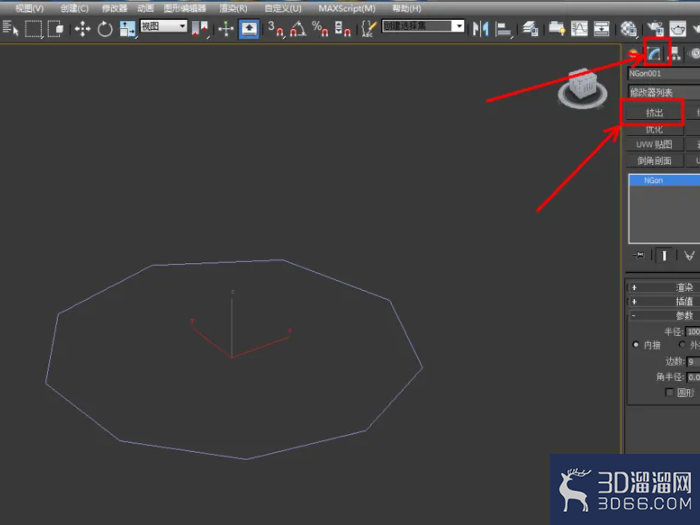Image resolution: width=700 pixels, height=525 pixels.
Task: Expand the 插值 rollout
Action: coord(663,301)
